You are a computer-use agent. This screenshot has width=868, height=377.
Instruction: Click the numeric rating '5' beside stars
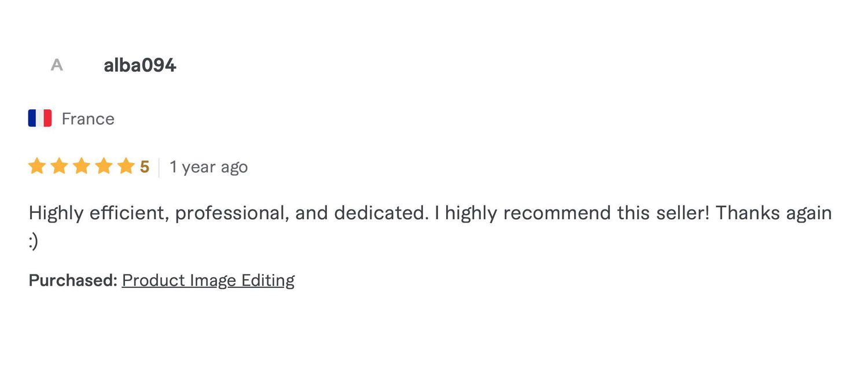(145, 167)
